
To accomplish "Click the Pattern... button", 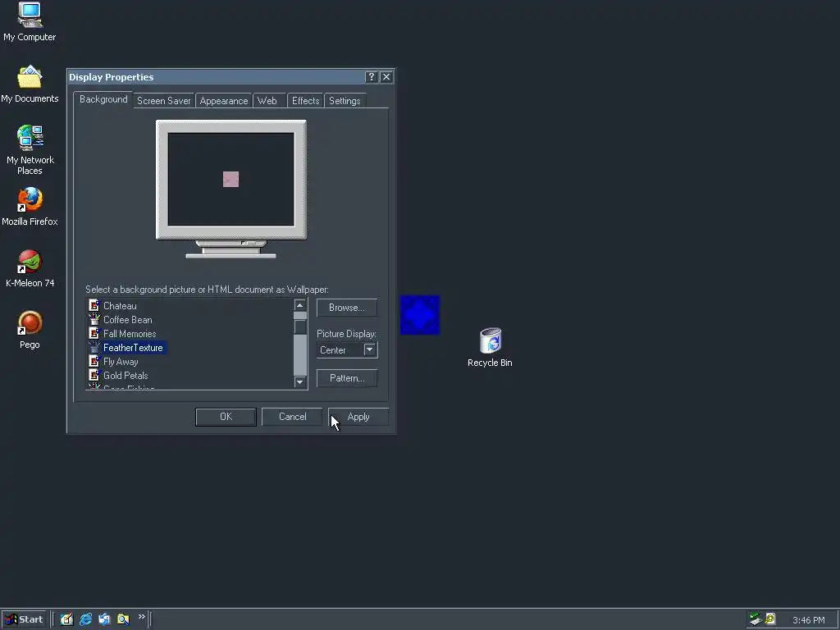I will click(347, 378).
